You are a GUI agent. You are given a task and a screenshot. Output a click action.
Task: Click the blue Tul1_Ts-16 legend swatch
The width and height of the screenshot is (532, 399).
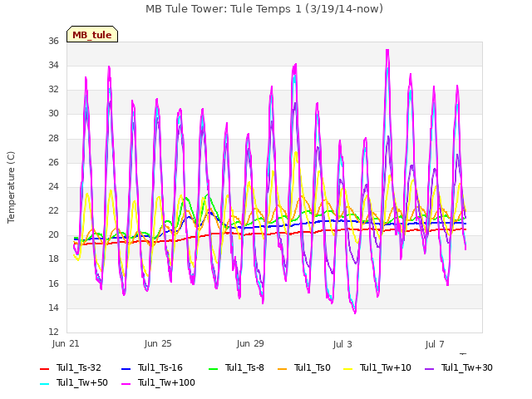click(x=126, y=368)
